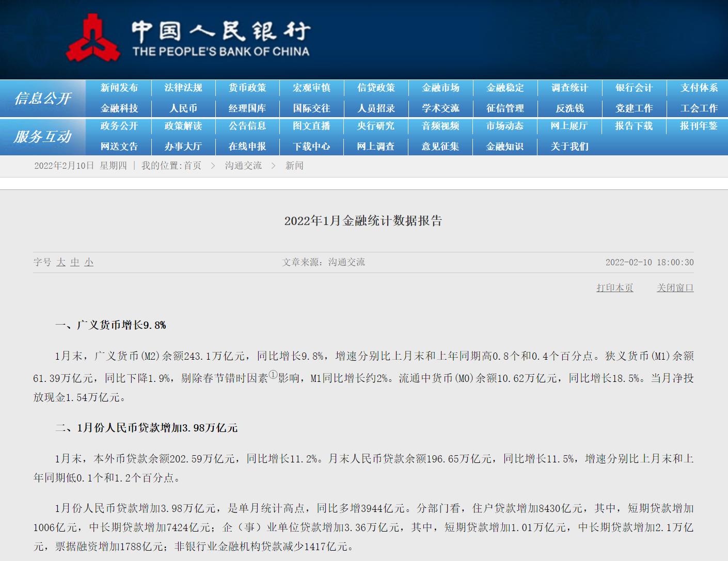This screenshot has height=561, width=728.
Task: Open 经理国库 navigation link
Action: (247, 108)
